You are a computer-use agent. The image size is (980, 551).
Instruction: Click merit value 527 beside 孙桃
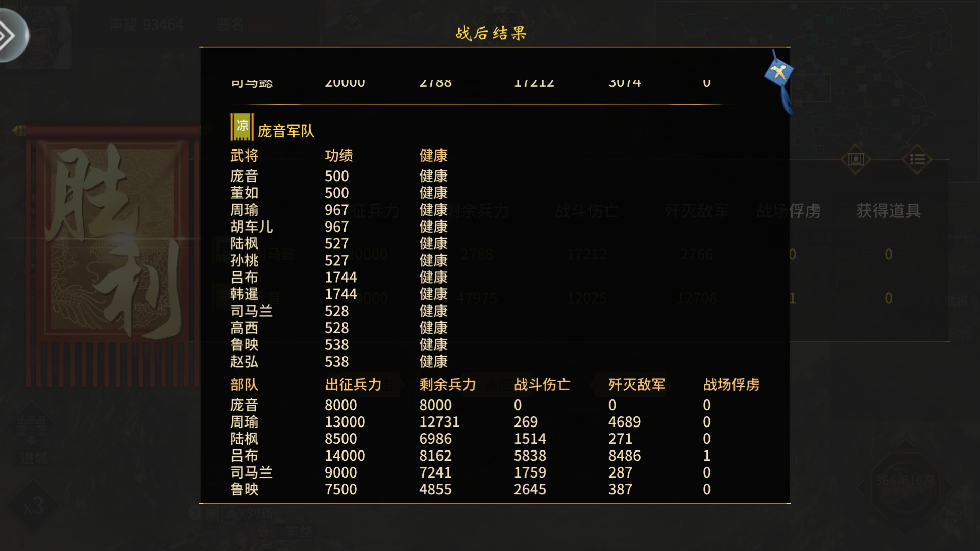337,260
